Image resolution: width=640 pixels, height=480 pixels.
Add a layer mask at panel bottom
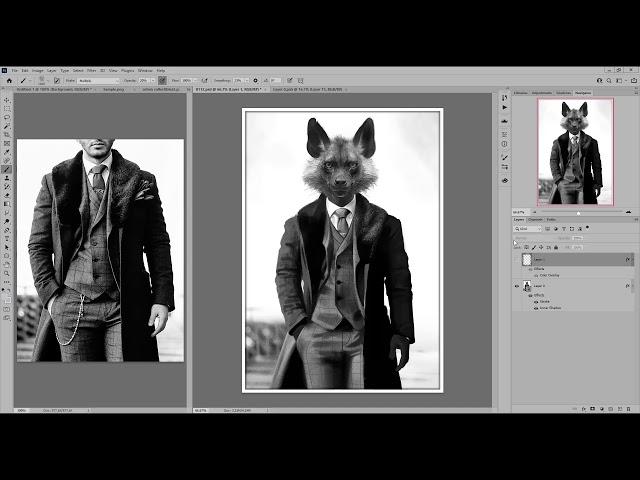point(593,409)
